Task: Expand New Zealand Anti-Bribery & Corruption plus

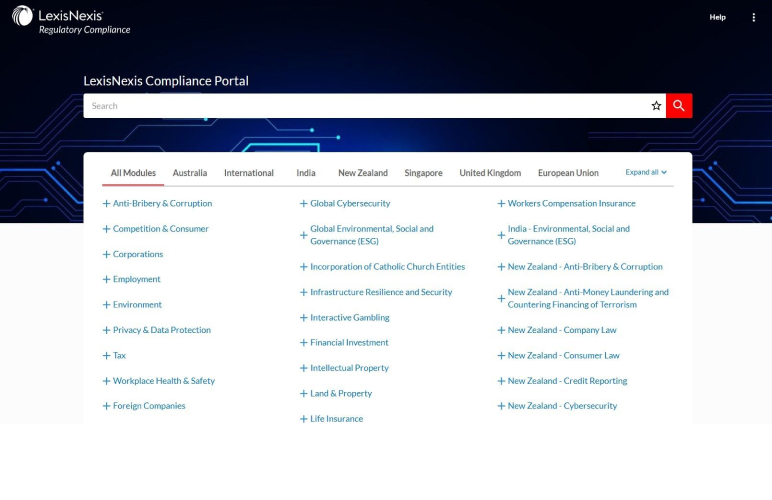Action: coord(501,267)
